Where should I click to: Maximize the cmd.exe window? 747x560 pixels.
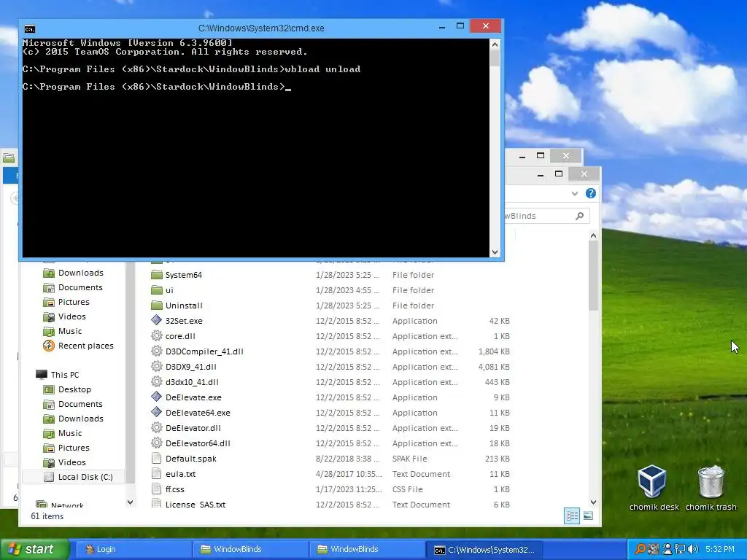pos(460,26)
